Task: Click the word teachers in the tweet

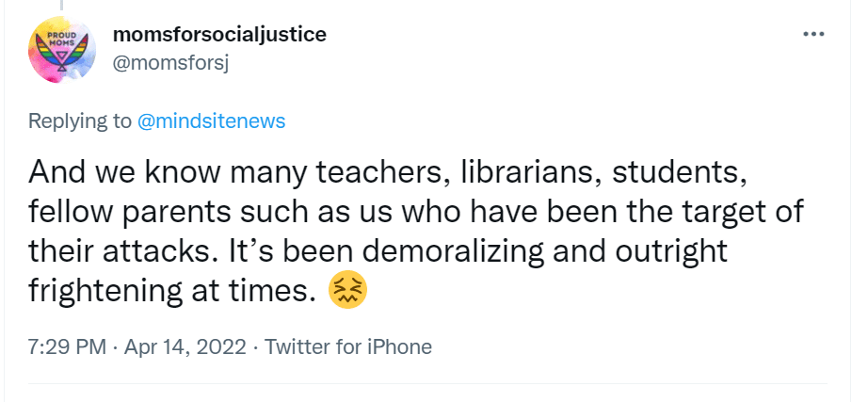Action: tap(316, 171)
